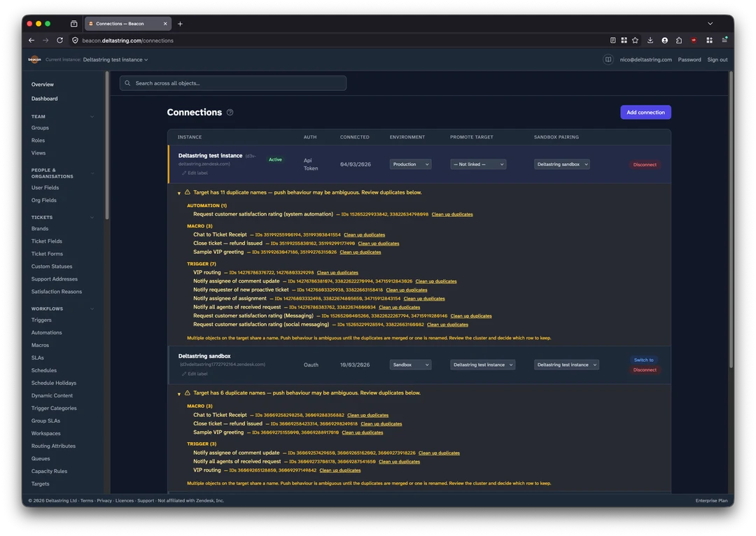Clean up duplicates for VIP routing in first list
This screenshot has width=756, height=536.
pos(337,273)
